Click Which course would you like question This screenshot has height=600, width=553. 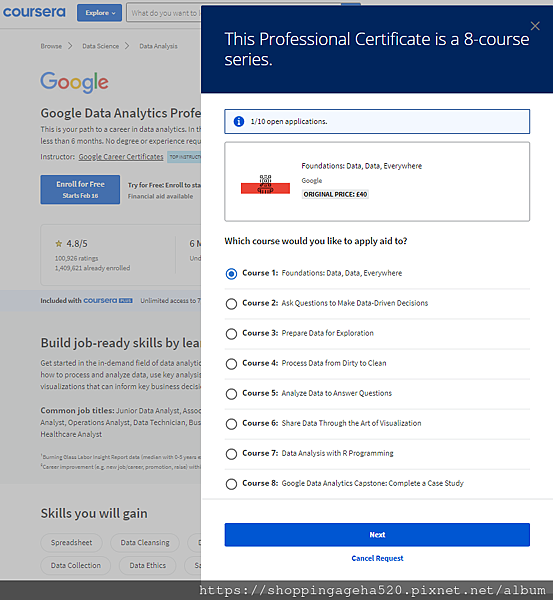[x=316, y=241]
